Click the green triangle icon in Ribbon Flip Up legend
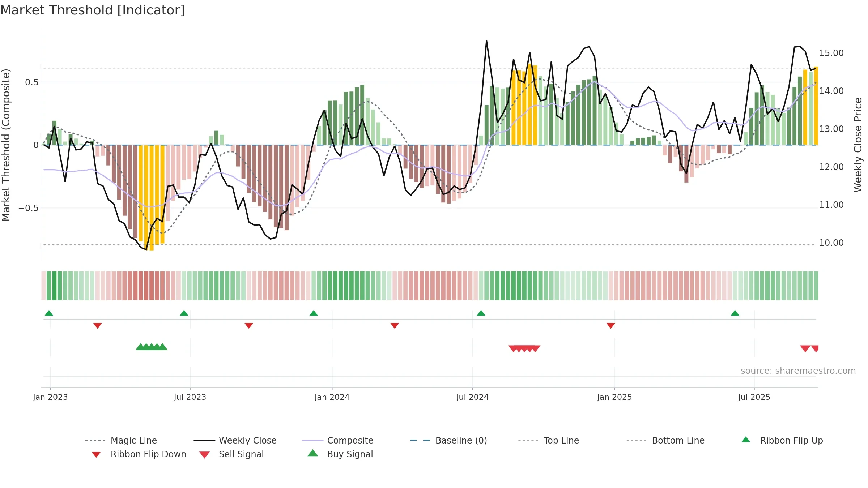Screen dimensions: 868x488 [746, 440]
